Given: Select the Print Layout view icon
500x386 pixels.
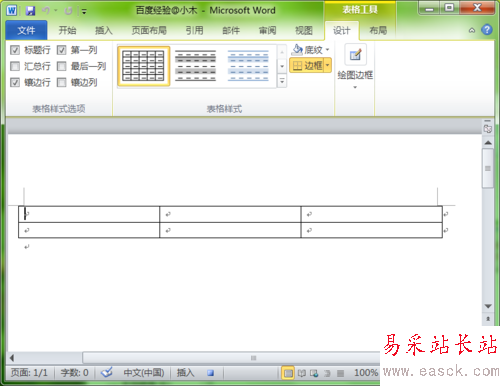Looking at the screenshot, I should [x=288, y=373].
